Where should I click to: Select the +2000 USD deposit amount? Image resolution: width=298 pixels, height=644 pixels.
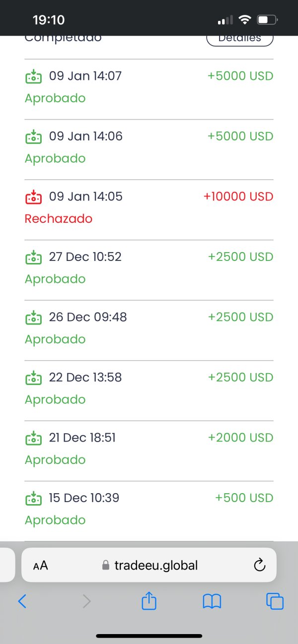pyautogui.click(x=240, y=438)
